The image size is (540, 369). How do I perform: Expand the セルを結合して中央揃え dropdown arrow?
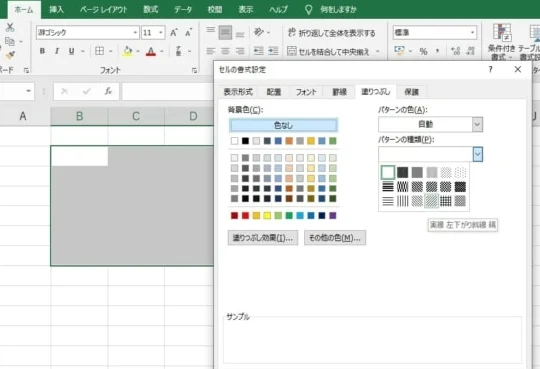click(378, 51)
